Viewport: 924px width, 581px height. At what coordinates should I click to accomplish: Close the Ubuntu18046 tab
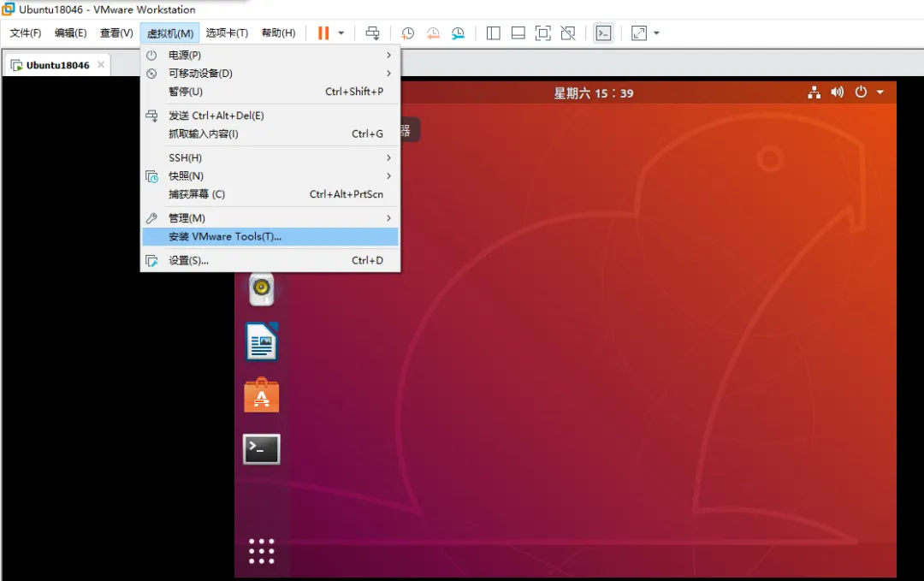click(101, 64)
